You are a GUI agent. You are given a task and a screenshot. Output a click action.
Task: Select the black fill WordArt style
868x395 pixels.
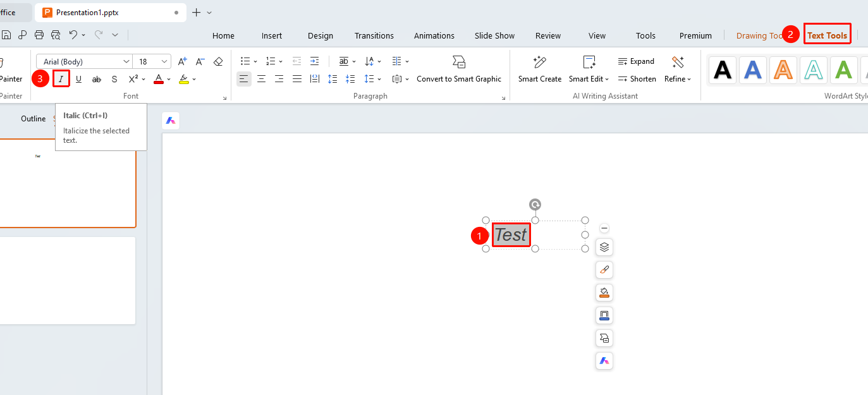click(x=722, y=70)
